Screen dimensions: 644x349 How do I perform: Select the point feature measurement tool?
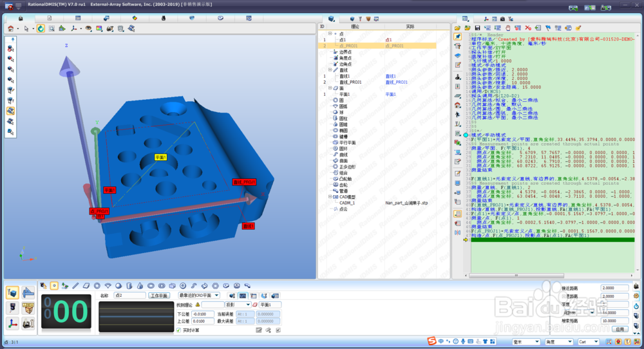[54, 286]
